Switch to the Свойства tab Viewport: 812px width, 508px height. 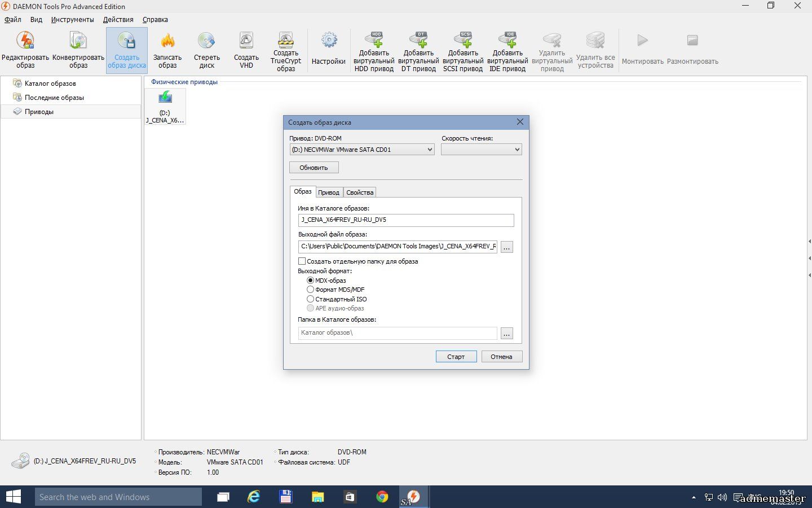[x=360, y=192]
